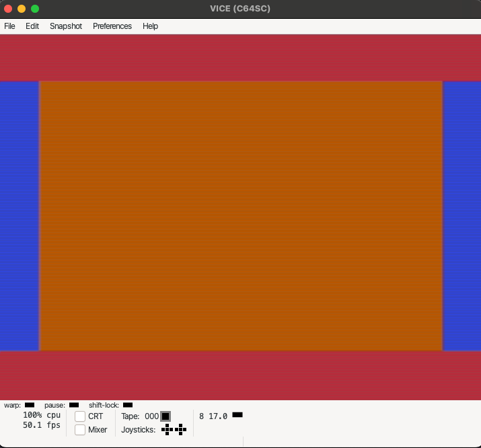Click the green macOS zoom button
The image size is (481, 448).
[x=35, y=9]
